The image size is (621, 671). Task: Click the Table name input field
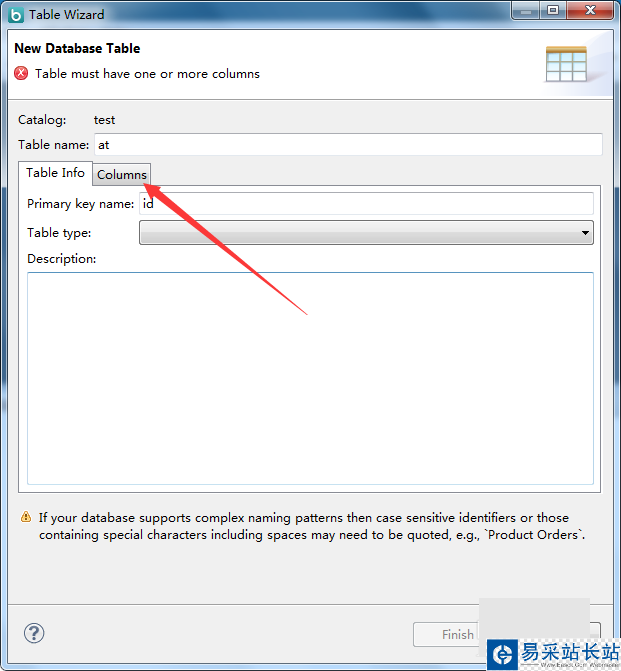click(348, 145)
